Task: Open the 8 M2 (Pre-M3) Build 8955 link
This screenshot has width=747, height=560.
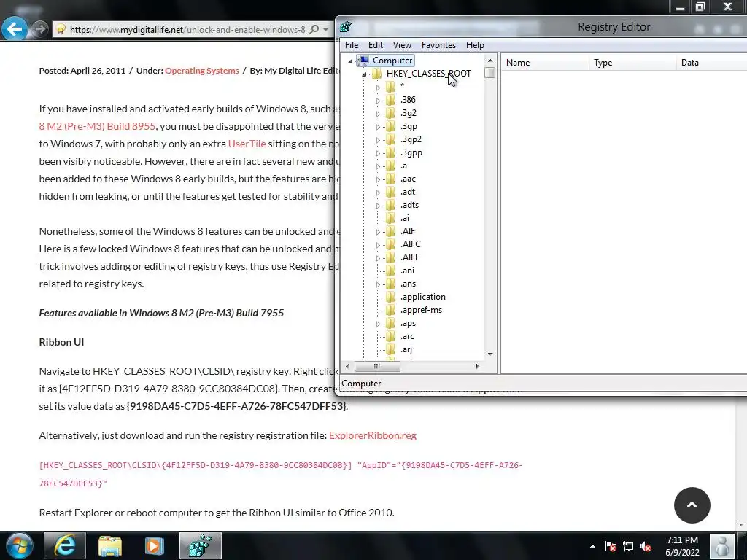Action: coord(97,126)
